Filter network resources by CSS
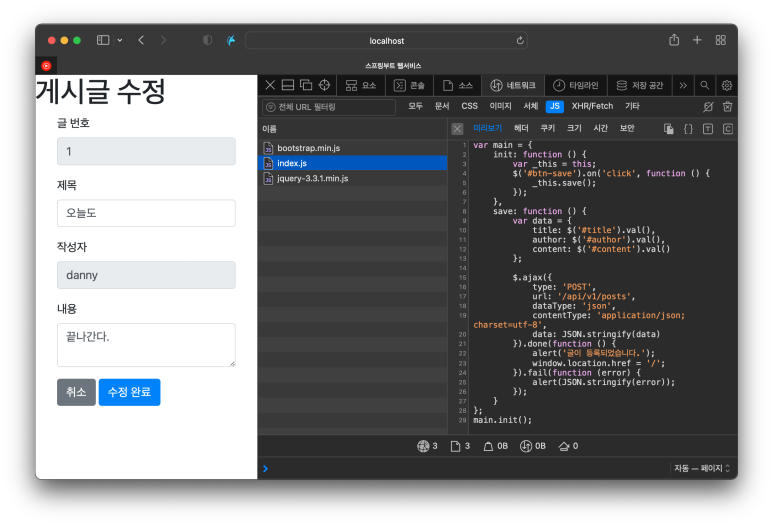Image resolution: width=773 pixels, height=526 pixels. 469,106
